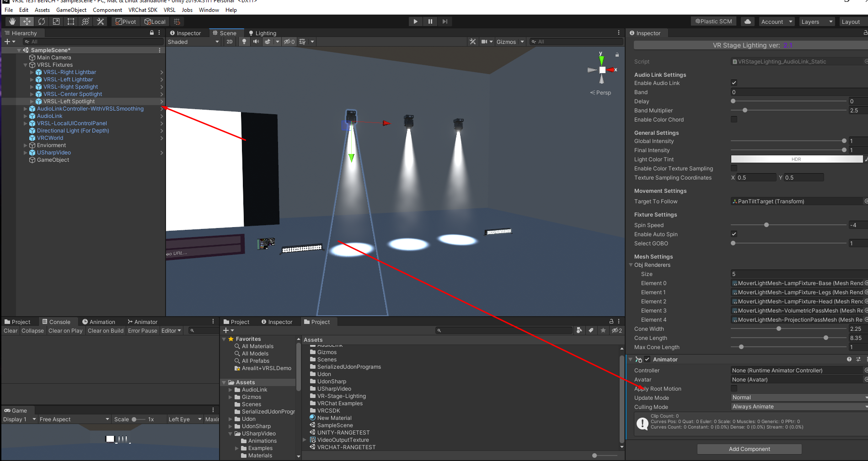
Task: Click Add Component button
Action: click(x=749, y=449)
